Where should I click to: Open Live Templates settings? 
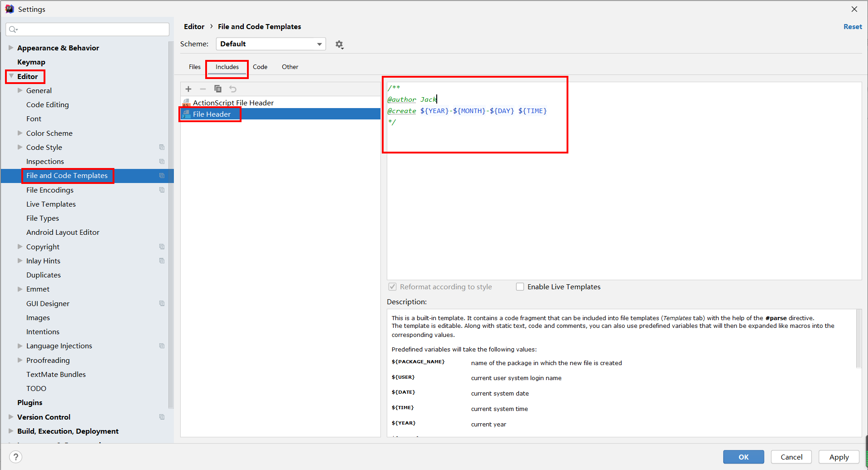pos(51,204)
